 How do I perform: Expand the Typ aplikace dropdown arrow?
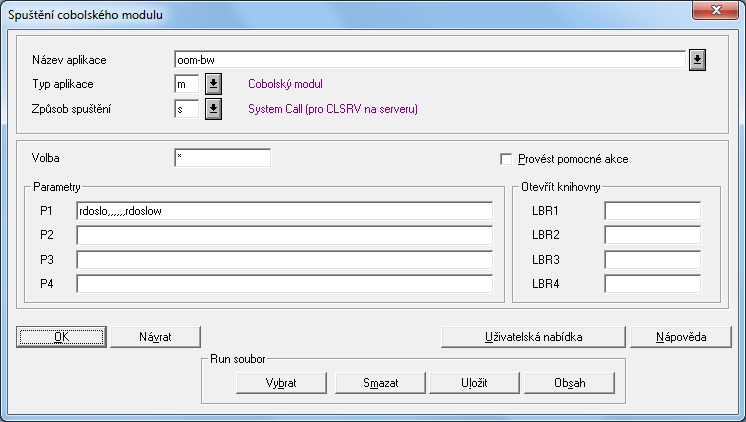coord(213,85)
